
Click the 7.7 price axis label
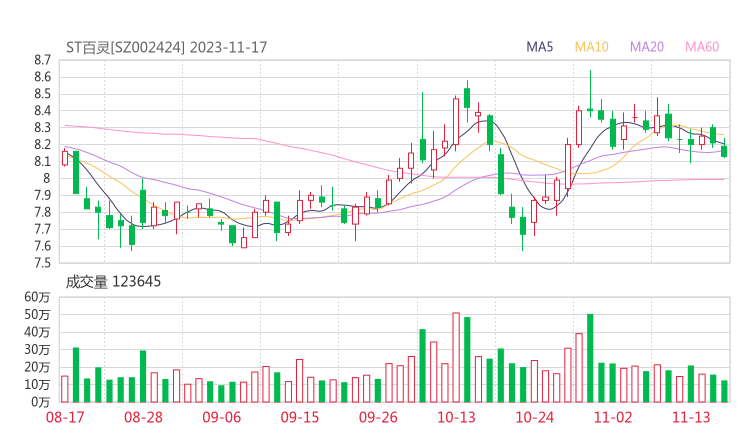[x=42, y=229]
